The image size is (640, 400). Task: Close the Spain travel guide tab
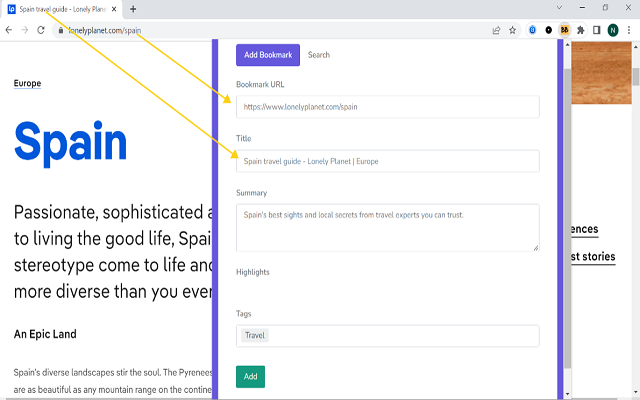114,9
